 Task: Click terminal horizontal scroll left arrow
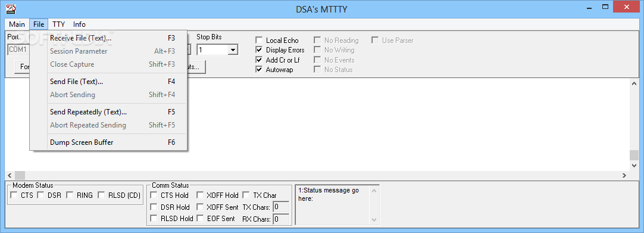pos(10,175)
